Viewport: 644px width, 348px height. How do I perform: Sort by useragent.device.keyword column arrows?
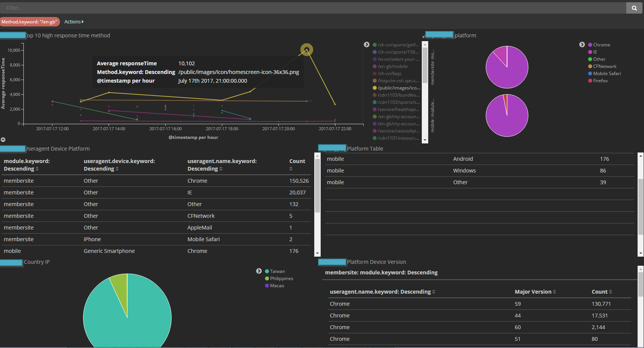tap(117, 169)
